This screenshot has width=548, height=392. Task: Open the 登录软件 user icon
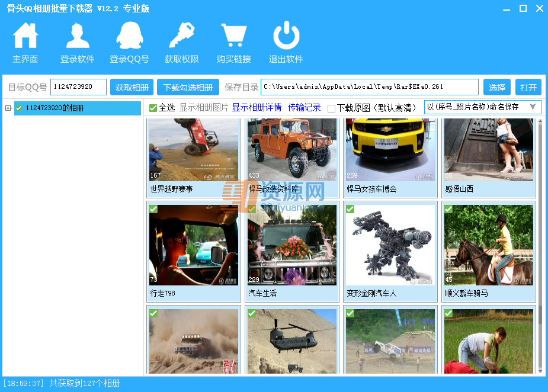(x=77, y=36)
